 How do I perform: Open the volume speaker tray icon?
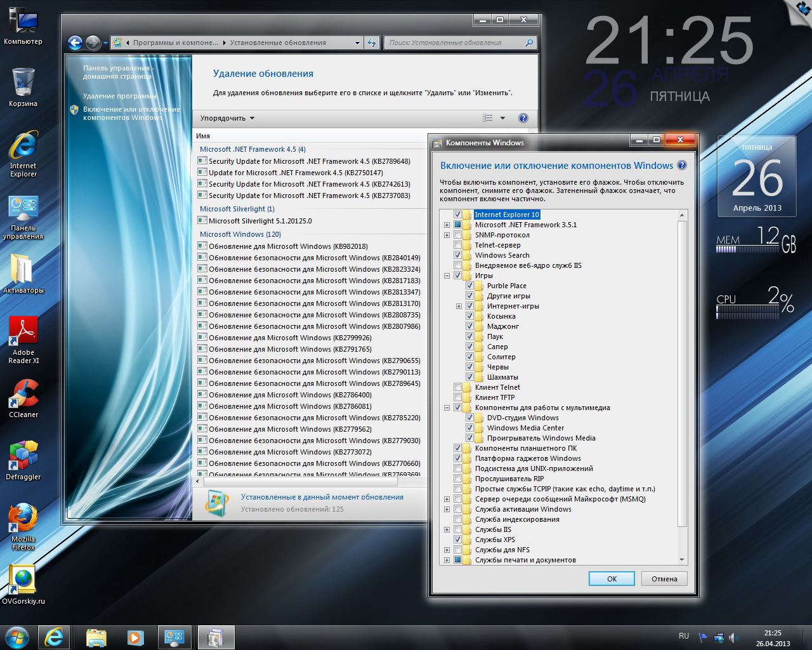[733, 637]
